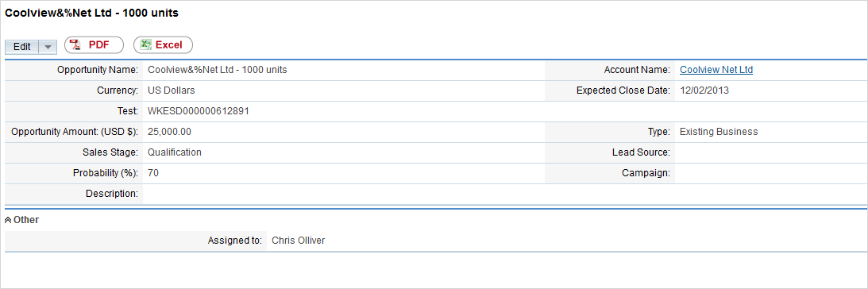The height and width of the screenshot is (289, 868).
Task: Click the Expected Close Date value 12/02/2013
Action: (704, 91)
